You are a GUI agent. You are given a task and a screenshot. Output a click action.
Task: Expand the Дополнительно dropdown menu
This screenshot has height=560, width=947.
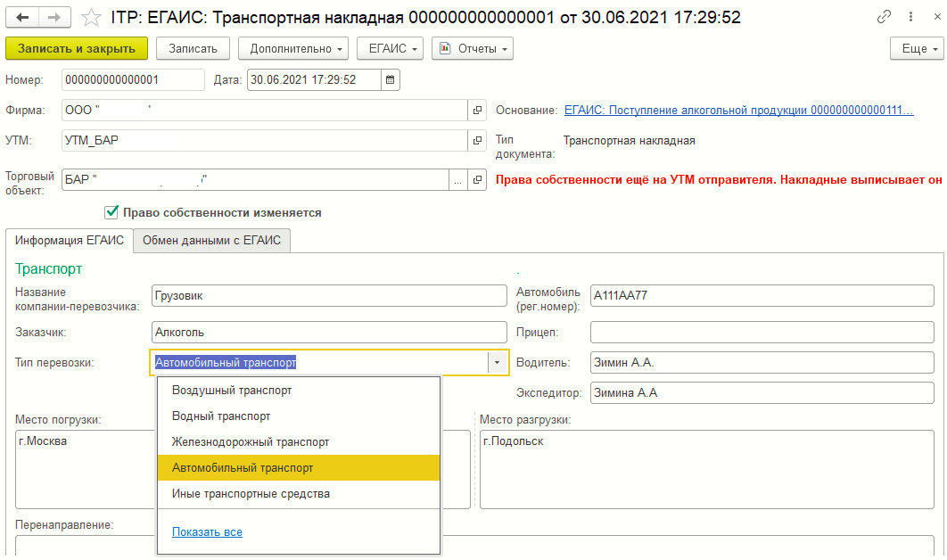297,48
